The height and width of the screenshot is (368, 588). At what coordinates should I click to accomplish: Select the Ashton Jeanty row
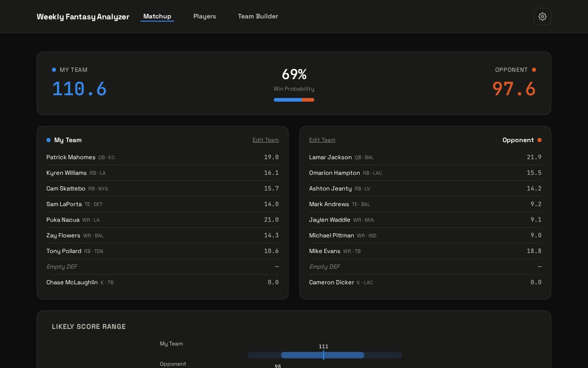click(425, 189)
